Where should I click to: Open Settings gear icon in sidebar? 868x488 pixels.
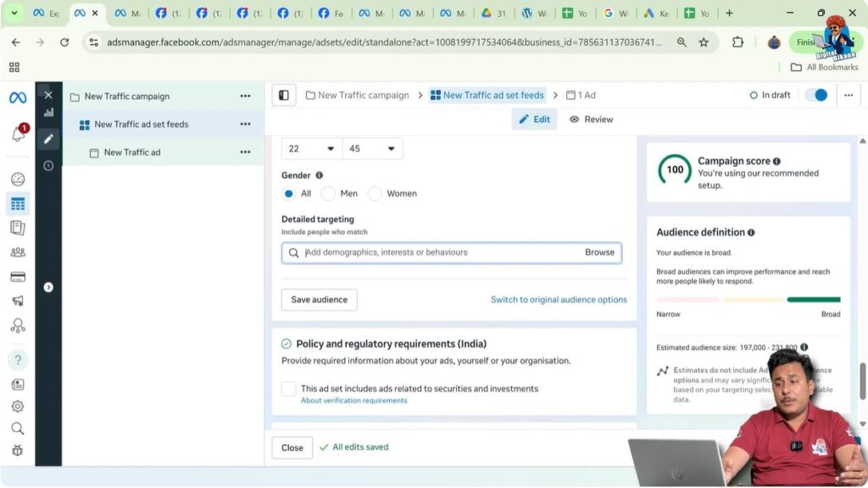(18, 406)
